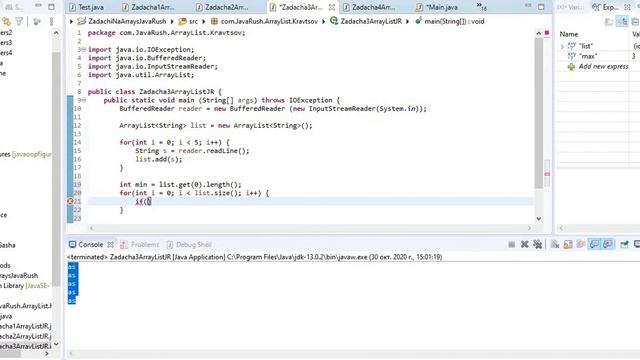Show the hidden editor tabs list (»16)
Viewport: 640px width, 360px height.
481,7
